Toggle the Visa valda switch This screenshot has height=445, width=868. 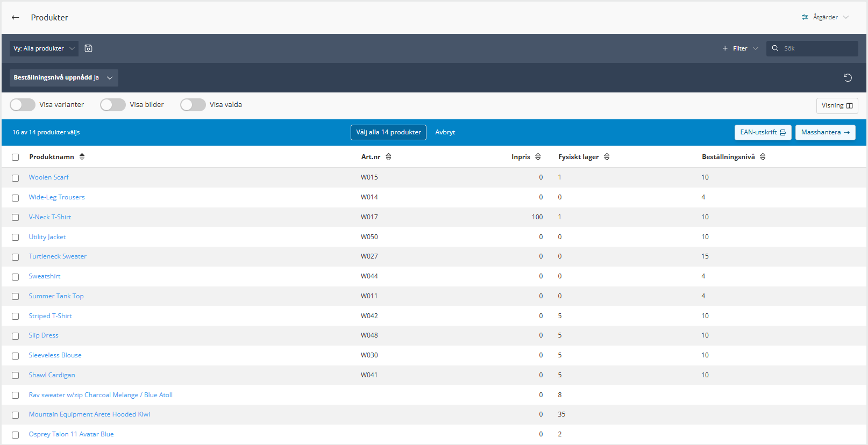(193, 105)
